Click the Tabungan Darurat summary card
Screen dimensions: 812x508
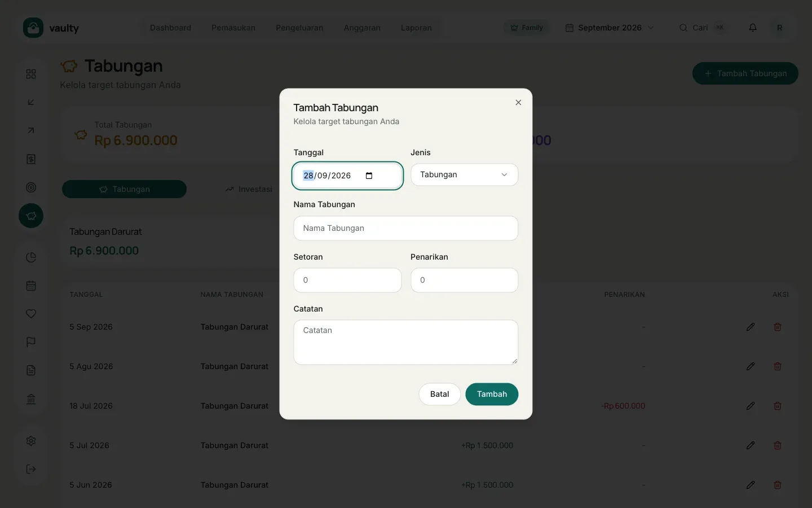169,242
